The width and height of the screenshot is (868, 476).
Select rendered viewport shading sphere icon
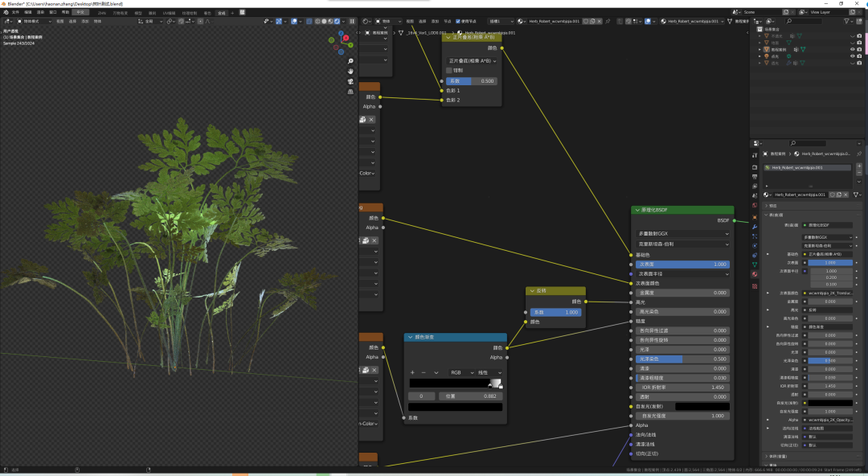[337, 21]
